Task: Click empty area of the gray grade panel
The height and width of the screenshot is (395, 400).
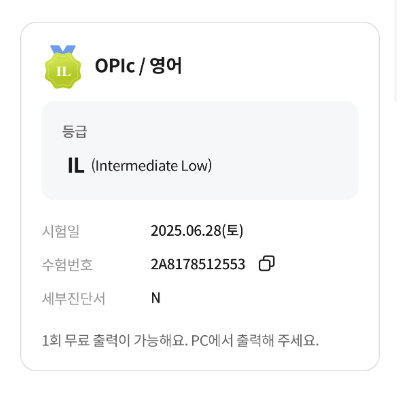Action: pos(283,150)
